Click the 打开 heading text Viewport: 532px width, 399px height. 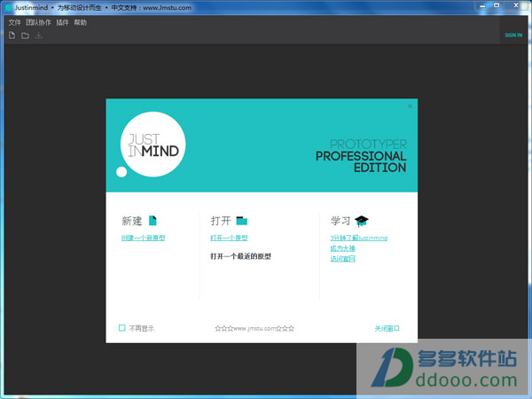pyautogui.click(x=221, y=221)
